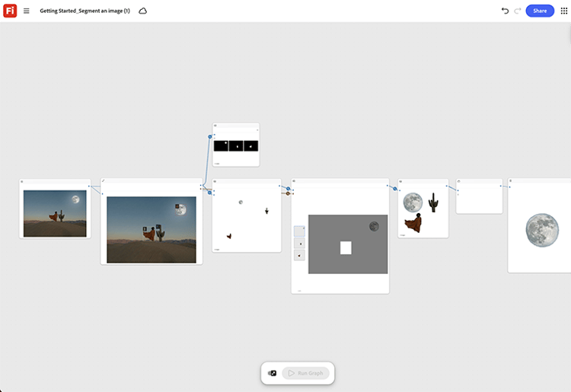Click the header icon of the masks node
This screenshot has height=392, width=571.
(215, 126)
